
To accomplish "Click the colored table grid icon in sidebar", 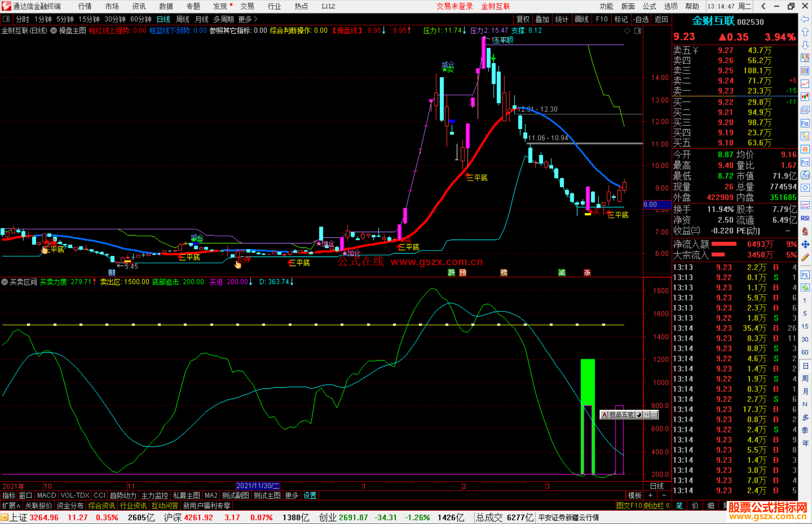I will pos(805,71).
